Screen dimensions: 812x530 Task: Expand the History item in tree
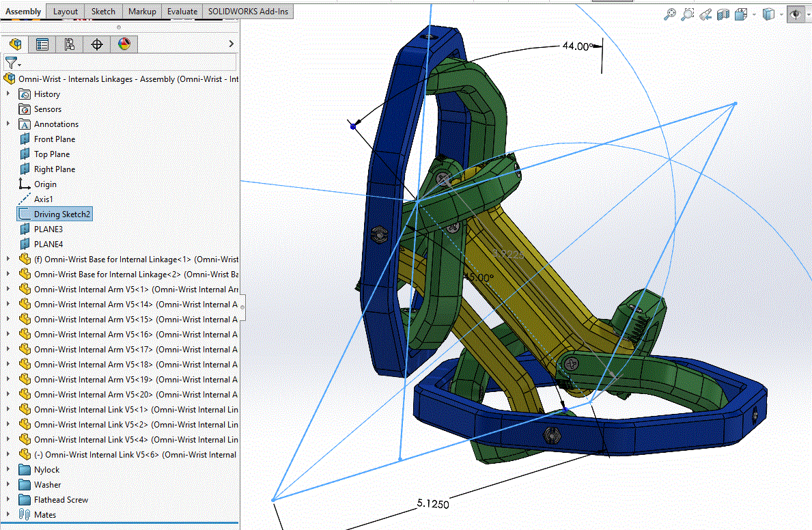click(8, 94)
